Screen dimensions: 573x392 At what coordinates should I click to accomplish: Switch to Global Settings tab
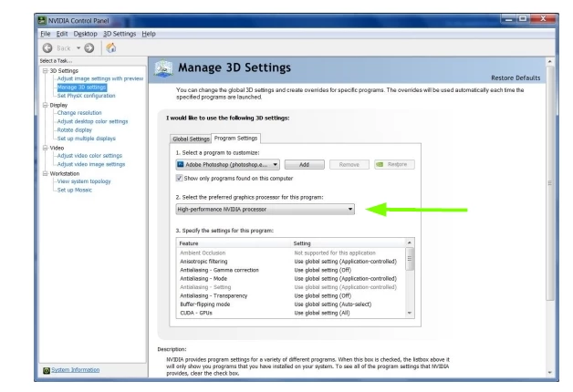[x=191, y=139]
